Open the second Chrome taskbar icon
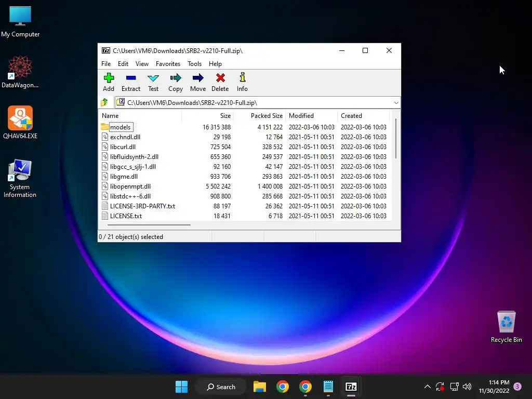 coord(305,387)
